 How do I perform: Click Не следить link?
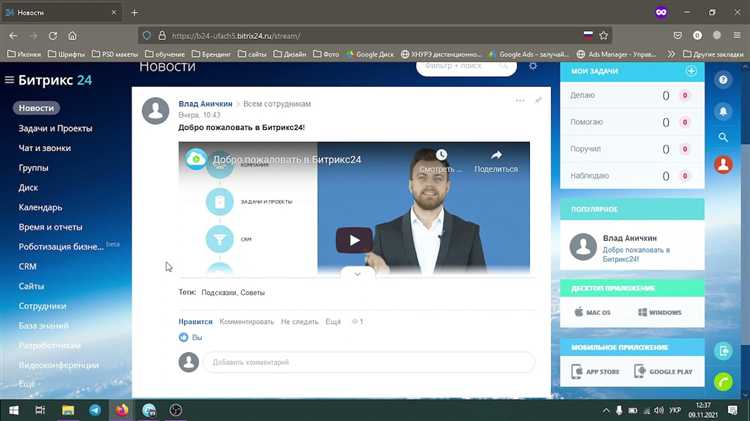[299, 321]
